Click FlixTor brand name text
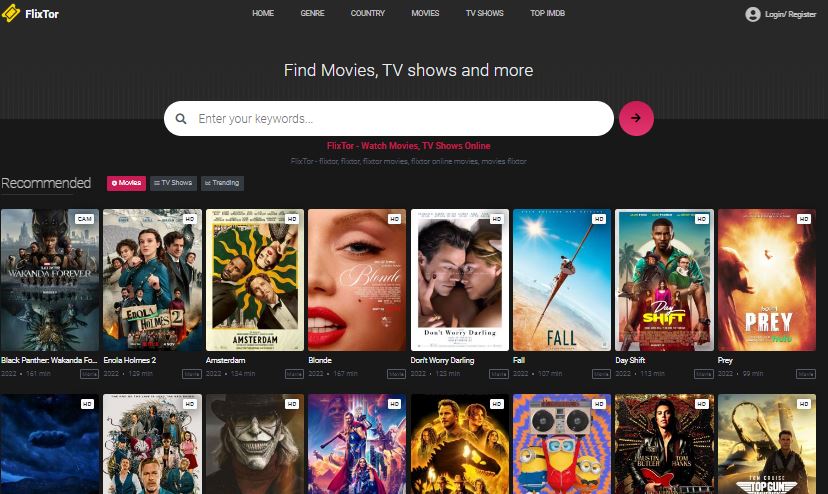 click(x=42, y=14)
